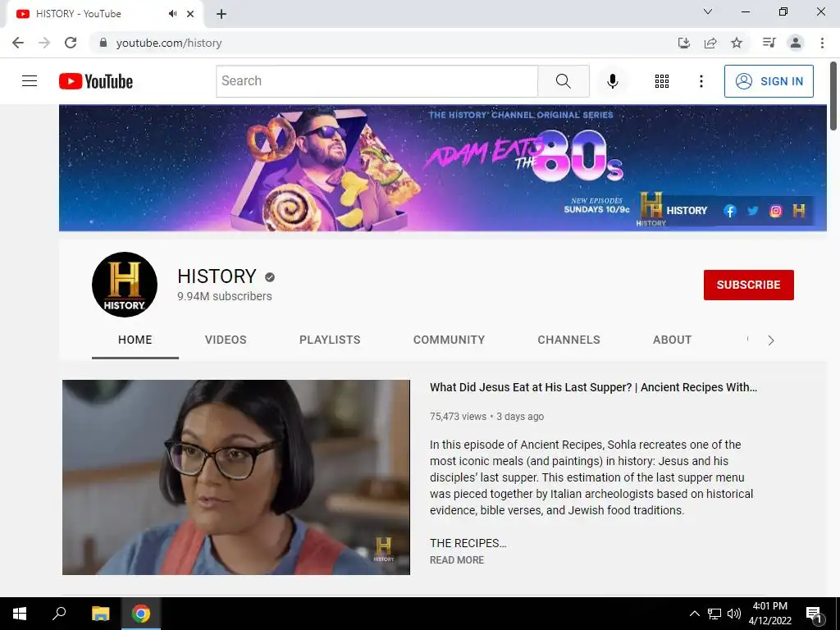Reload the page
Image resolution: width=840 pixels, height=630 pixels.
pyautogui.click(x=71, y=43)
